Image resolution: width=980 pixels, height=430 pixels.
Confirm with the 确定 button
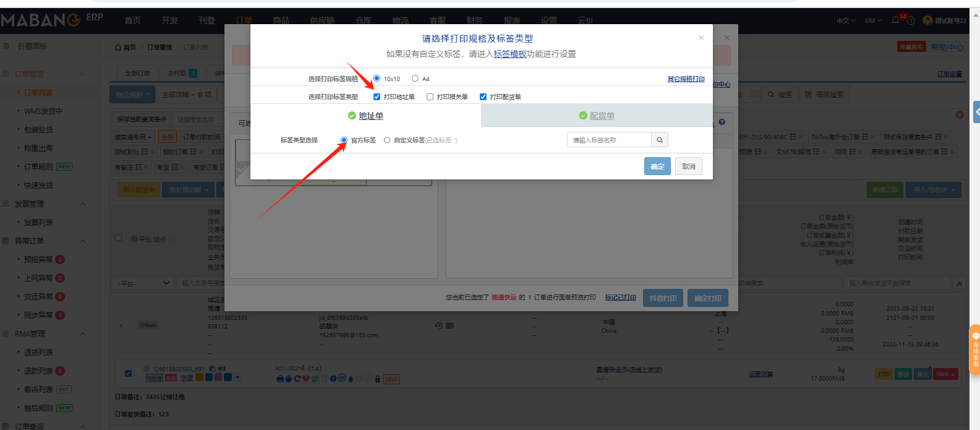point(657,166)
